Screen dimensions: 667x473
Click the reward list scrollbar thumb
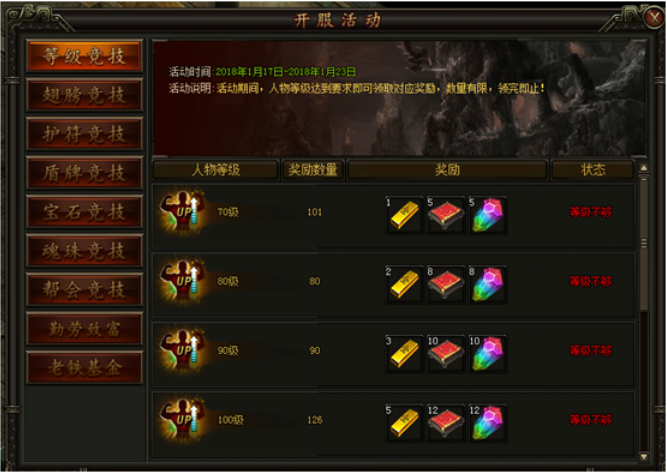[644, 243]
